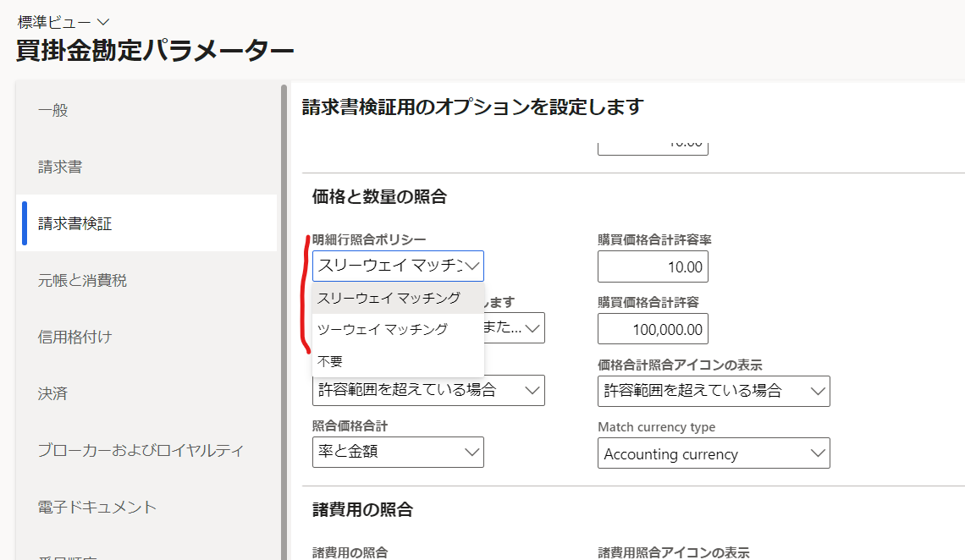Collapse the 明細行照合ポリシー dropdown

coord(472,266)
